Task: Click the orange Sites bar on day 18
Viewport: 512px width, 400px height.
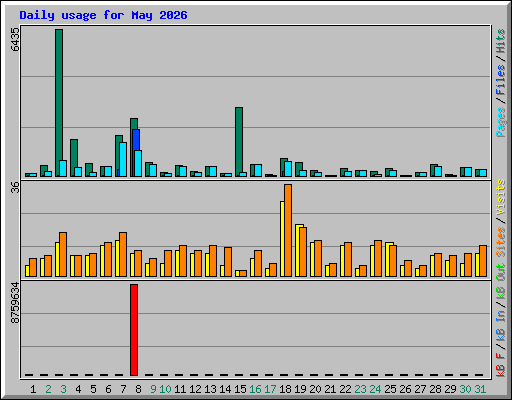Action: tap(288, 230)
